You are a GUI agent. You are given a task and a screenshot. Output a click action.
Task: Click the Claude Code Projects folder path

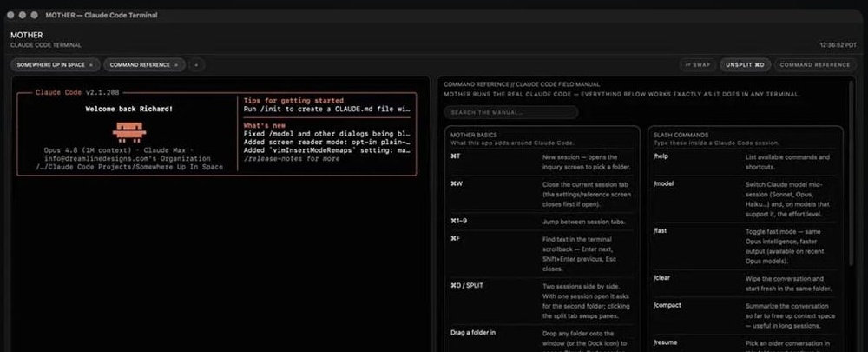(x=129, y=168)
